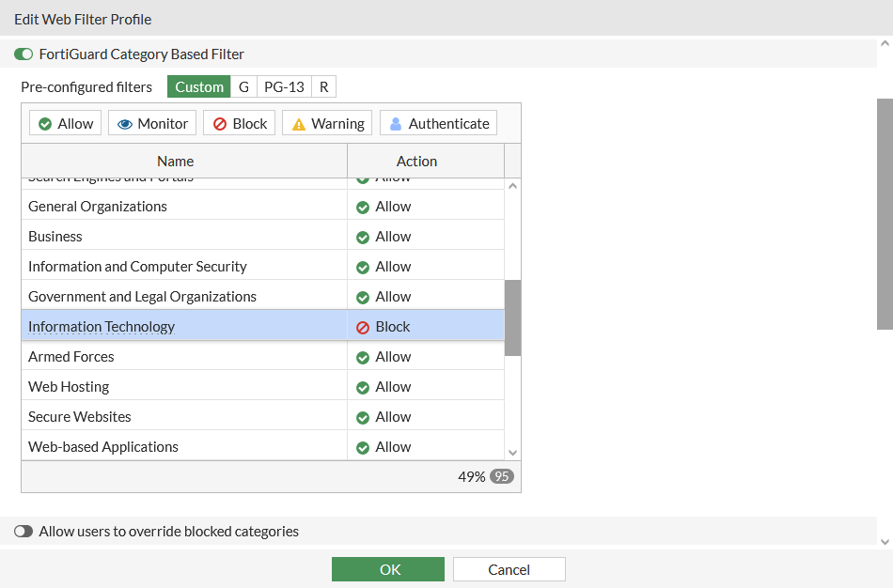
Task: Select the R filter preset
Action: pyautogui.click(x=323, y=85)
